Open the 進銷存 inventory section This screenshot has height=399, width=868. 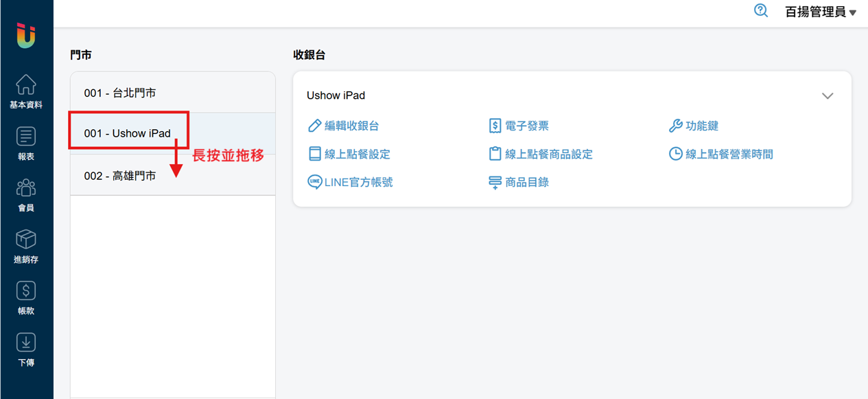[26, 246]
